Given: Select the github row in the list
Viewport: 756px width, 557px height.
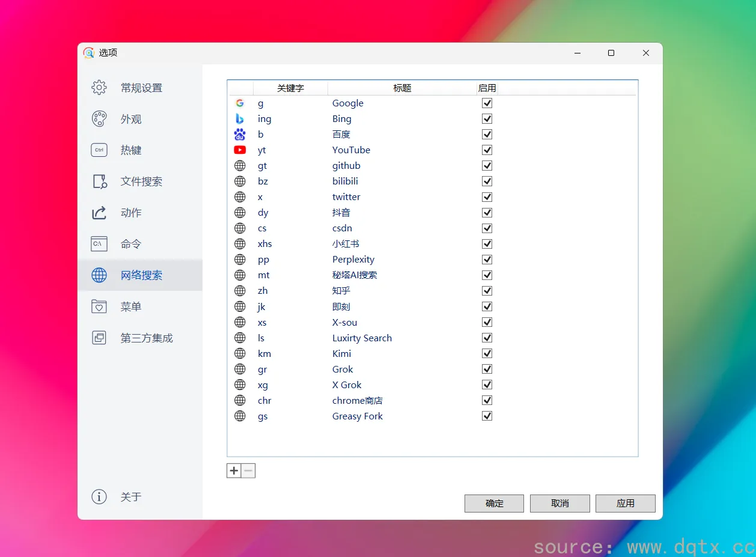Looking at the screenshot, I should pyautogui.click(x=346, y=166).
